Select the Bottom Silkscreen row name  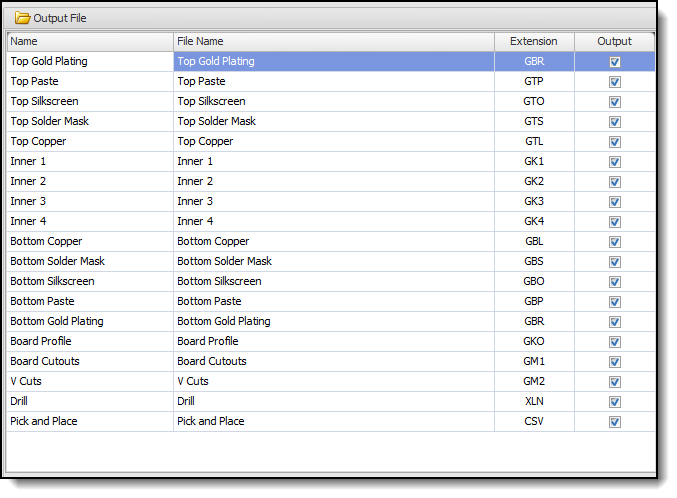pos(90,281)
